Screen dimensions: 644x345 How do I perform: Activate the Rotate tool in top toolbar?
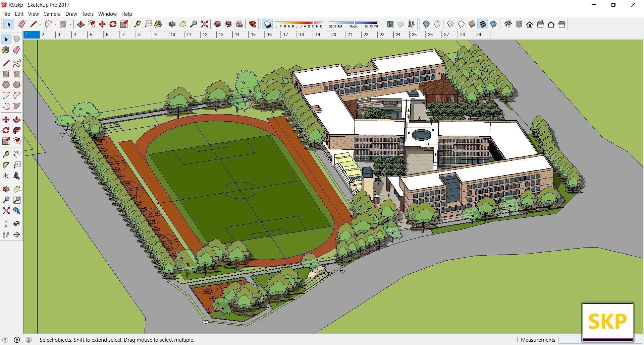[113, 24]
